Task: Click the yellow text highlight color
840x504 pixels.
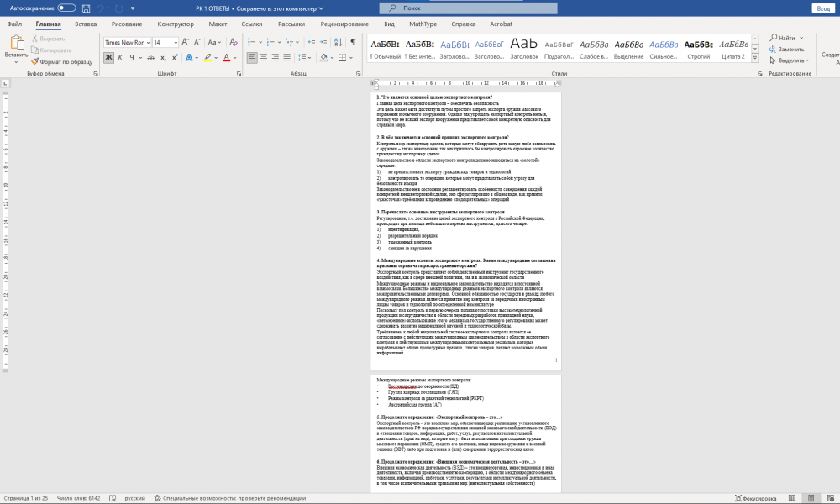Action: click(207, 57)
